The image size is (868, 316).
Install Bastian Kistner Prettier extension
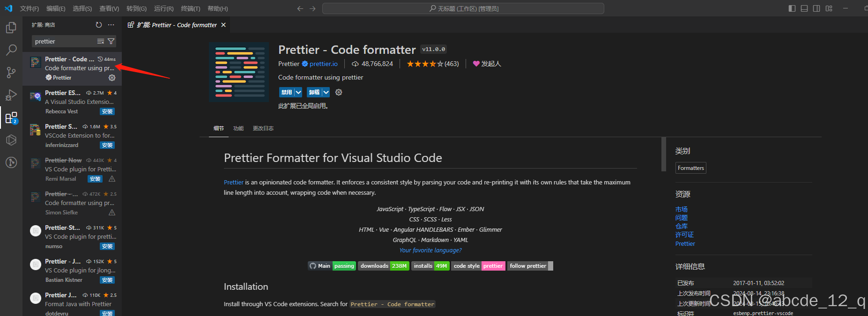tap(107, 280)
